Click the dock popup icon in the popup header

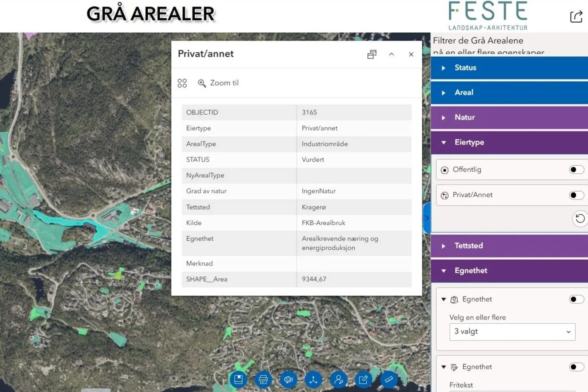pyautogui.click(x=372, y=54)
